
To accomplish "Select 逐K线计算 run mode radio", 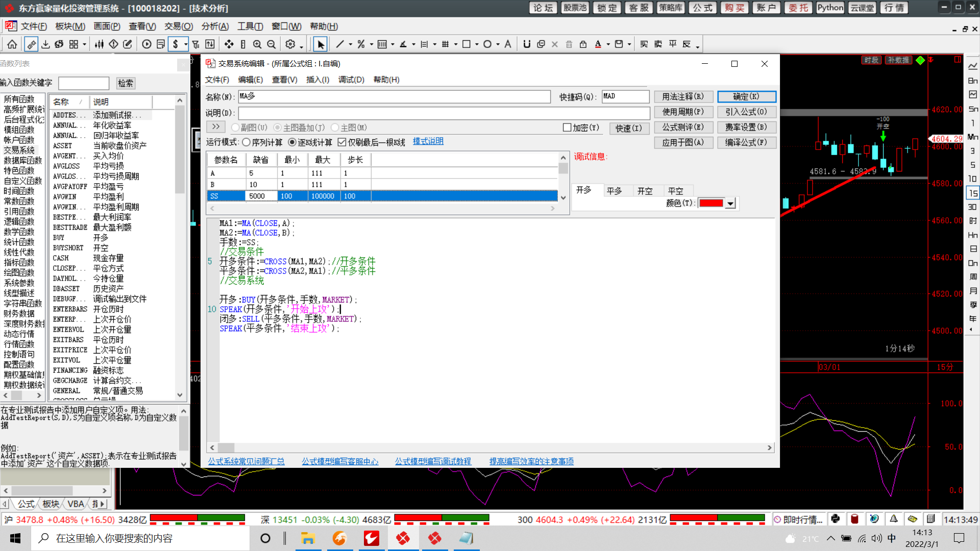I will coord(292,142).
